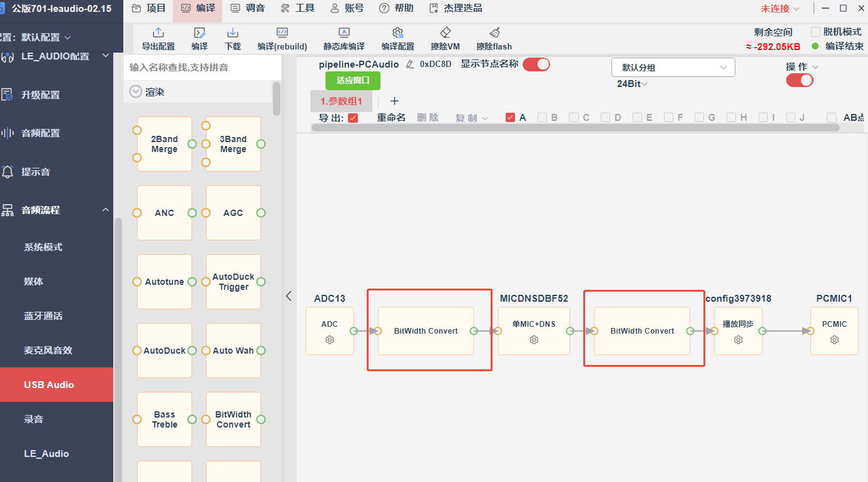Open the 未连接 connection dropdown
The height and width of the screenshot is (482, 868).
[780, 9]
